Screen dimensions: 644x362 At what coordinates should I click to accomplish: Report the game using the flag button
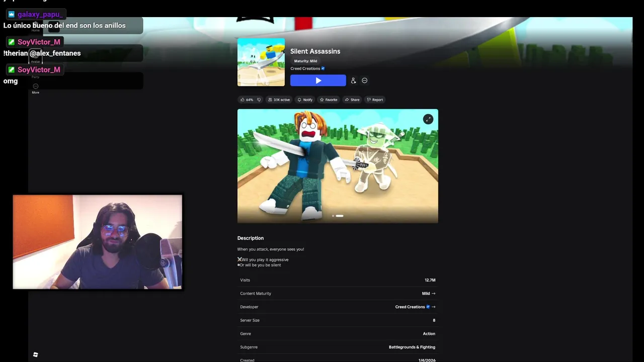[375, 100]
